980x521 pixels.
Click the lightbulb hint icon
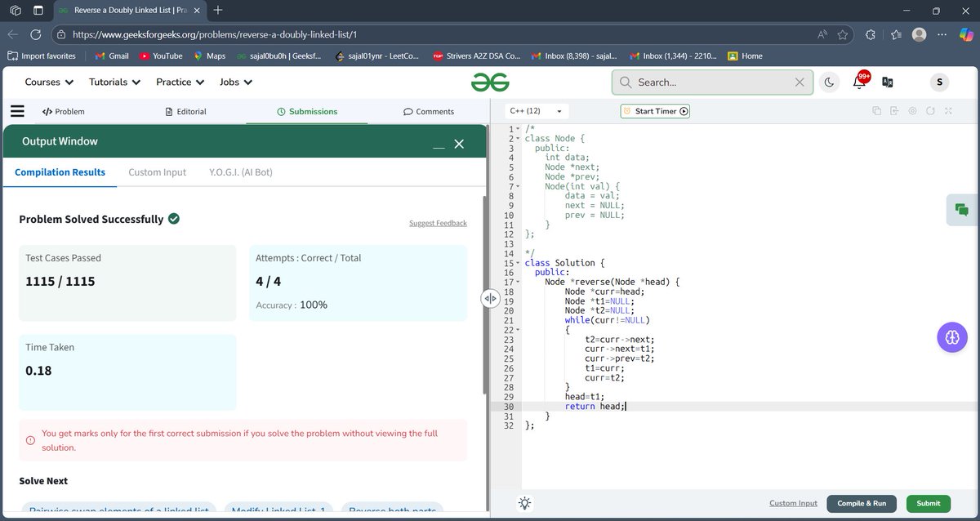tap(525, 504)
